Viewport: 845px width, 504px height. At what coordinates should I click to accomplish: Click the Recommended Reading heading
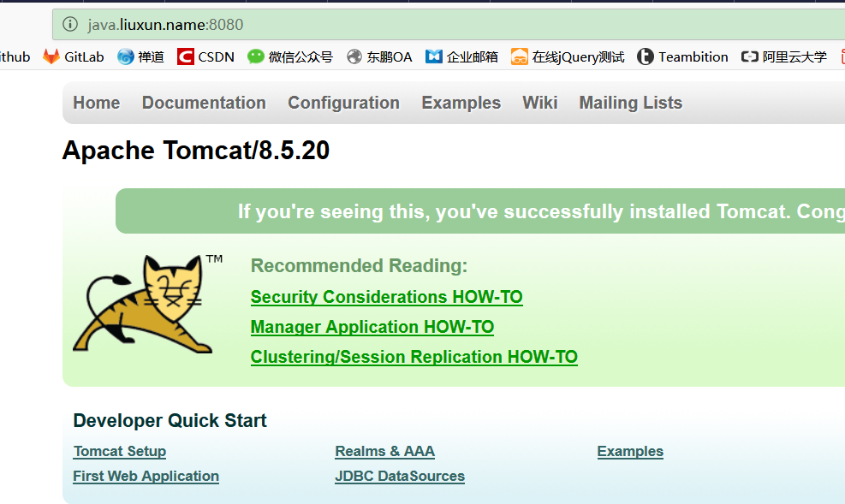coord(359,265)
